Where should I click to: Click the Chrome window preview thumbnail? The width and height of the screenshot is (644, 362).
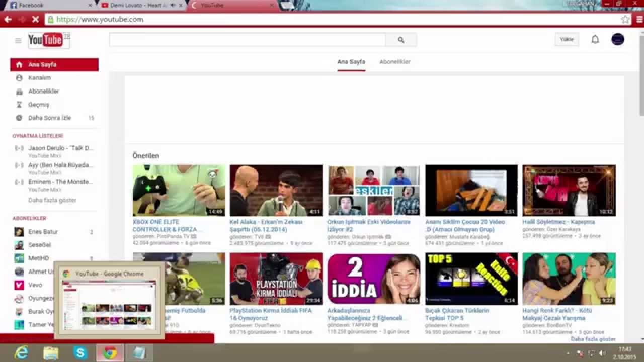pos(109,305)
